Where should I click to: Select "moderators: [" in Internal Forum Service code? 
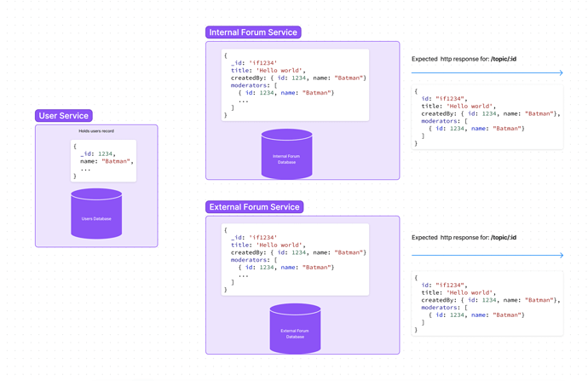[254, 85]
